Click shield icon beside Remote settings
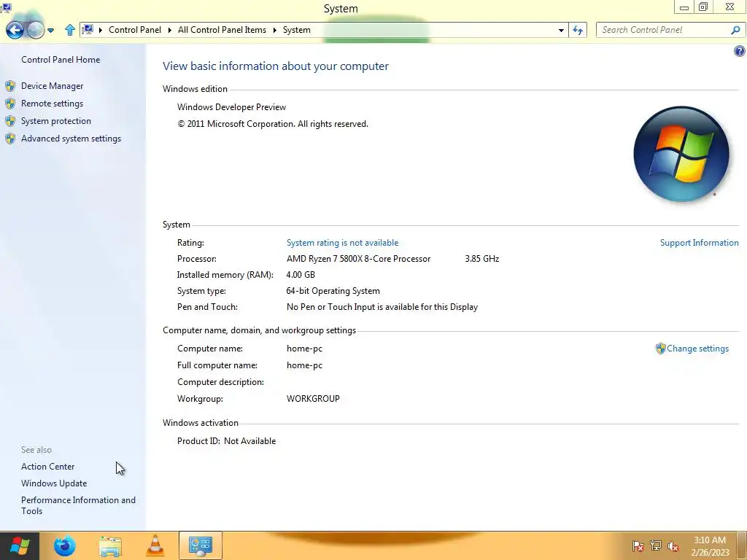747x560 pixels. pos(10,104)
